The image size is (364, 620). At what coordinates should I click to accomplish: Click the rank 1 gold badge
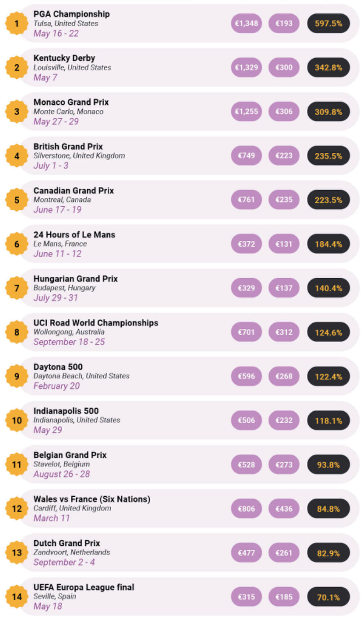pyautogui.click(x=17, y=24)
